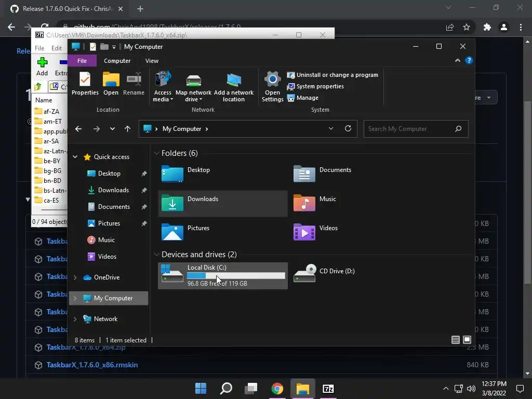Select the af-ZA folder in 7-Zip
This screenshot has width=532, height=399.
tap(47, 111)
